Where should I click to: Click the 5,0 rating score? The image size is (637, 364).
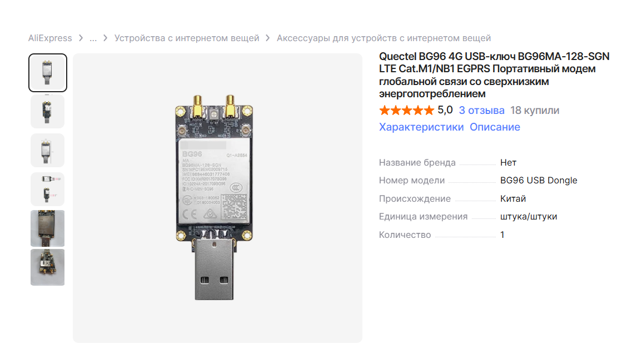(445, 110)
